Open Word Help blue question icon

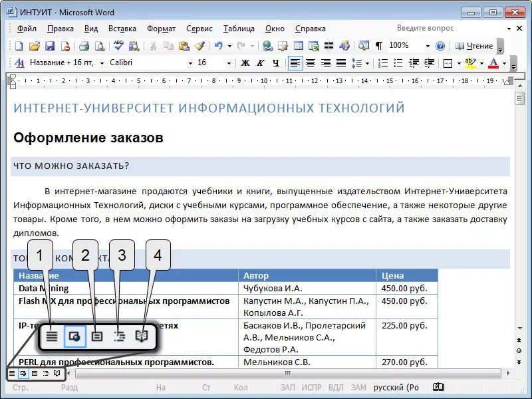pyautogui.click(x=440, y=46)
